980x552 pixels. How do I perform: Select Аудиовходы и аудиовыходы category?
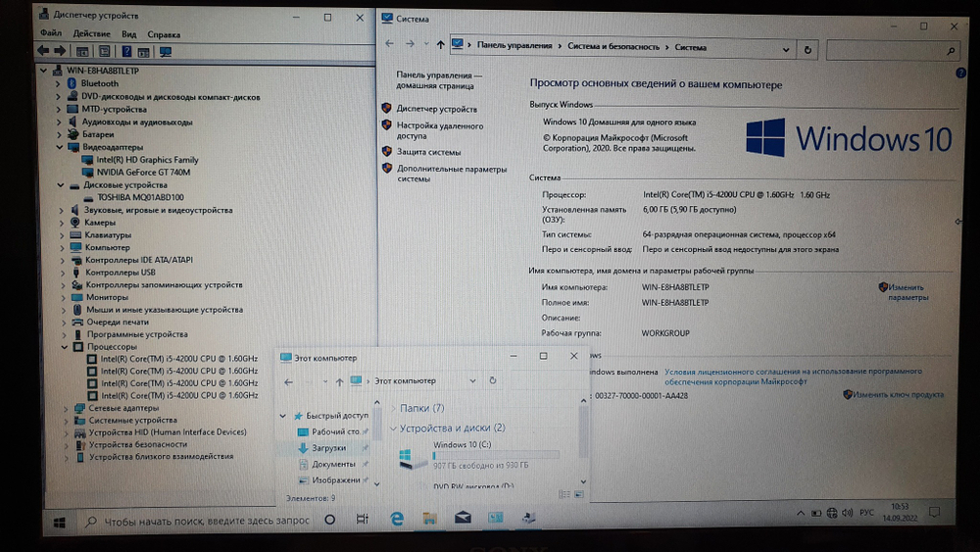137,122
